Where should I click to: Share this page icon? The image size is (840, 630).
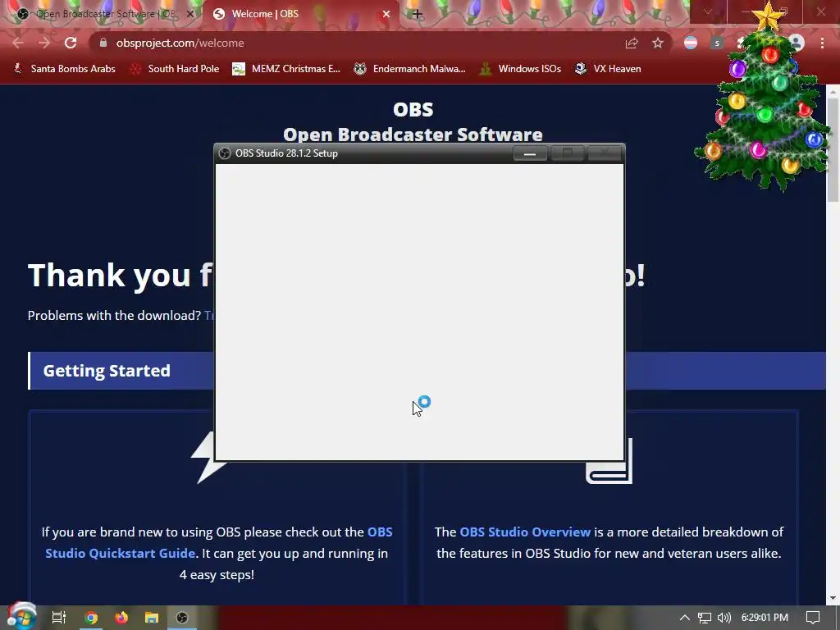[632, 43]
